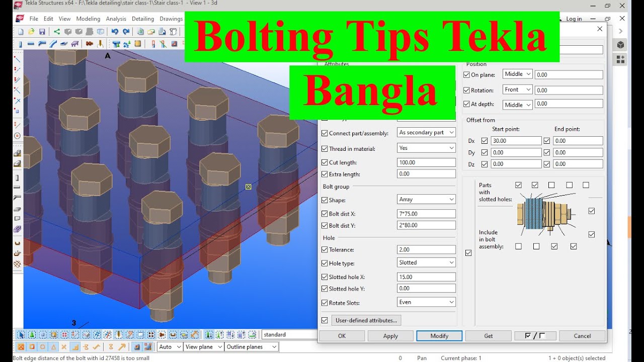Viewport: 644px width, 362px height.
Task: Toggle Snap to midpoints triangle icon
Action: pos(53,346)
